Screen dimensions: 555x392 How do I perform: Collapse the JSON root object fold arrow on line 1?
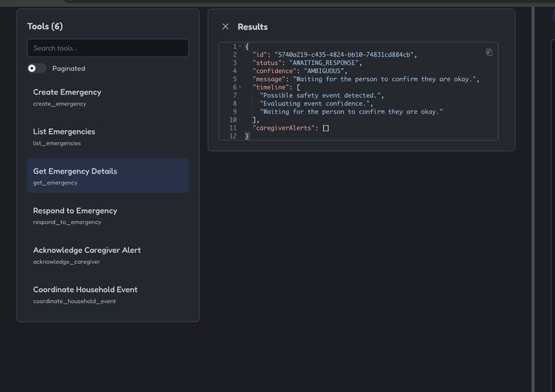point(240,46)
